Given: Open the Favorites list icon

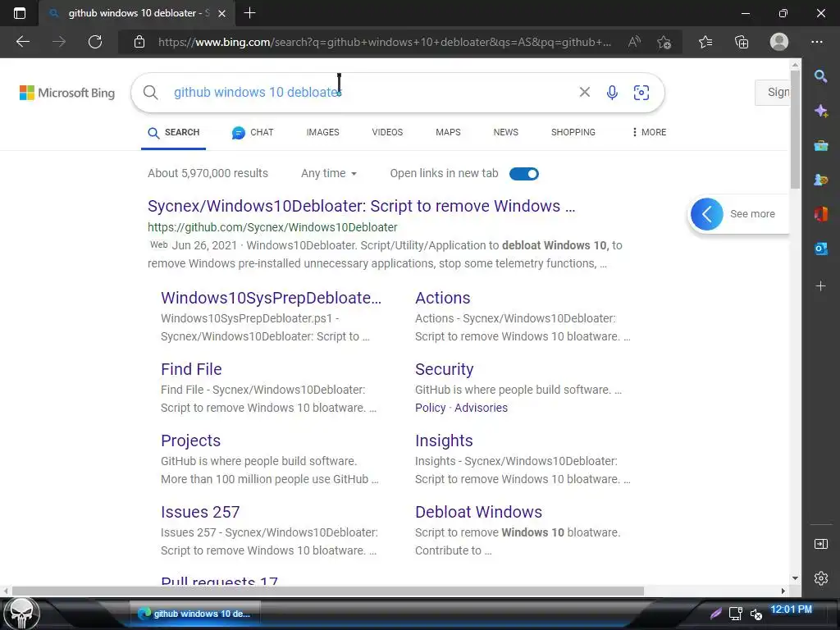Looking at the screenshot, I should point(705,42).
